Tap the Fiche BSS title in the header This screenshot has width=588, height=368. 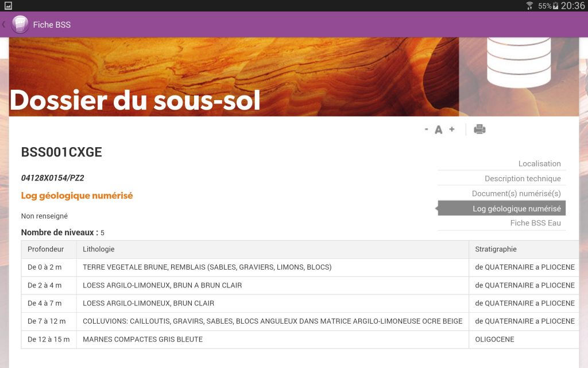[52, 25]
